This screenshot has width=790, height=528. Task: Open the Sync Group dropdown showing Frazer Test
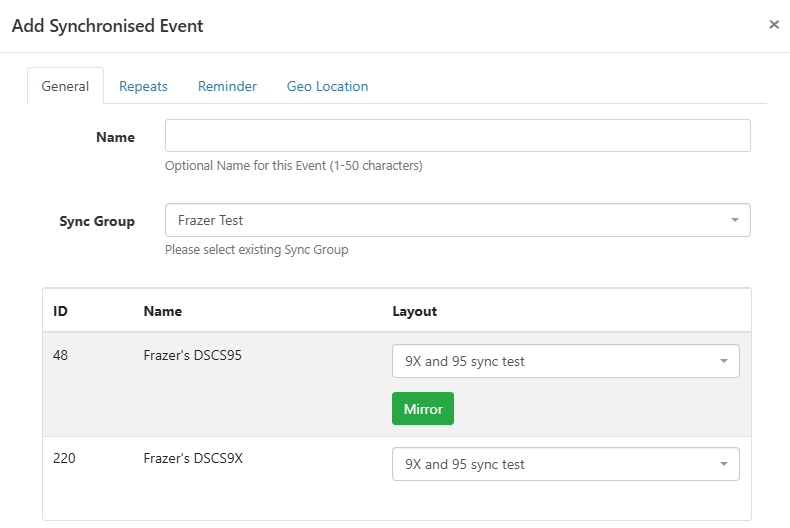click(x=445, y=220)
